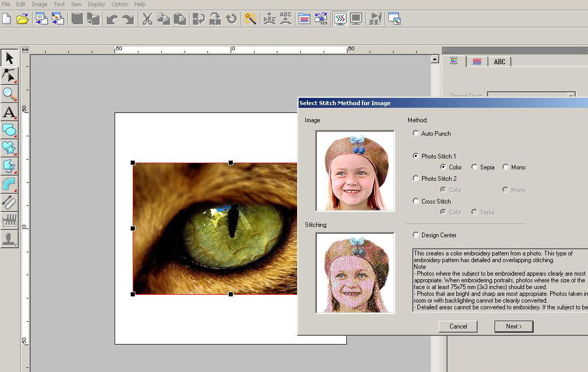This screenshot has height=372, width=588.
Task: Select the Auto Punch method
Action: point(416,133)
